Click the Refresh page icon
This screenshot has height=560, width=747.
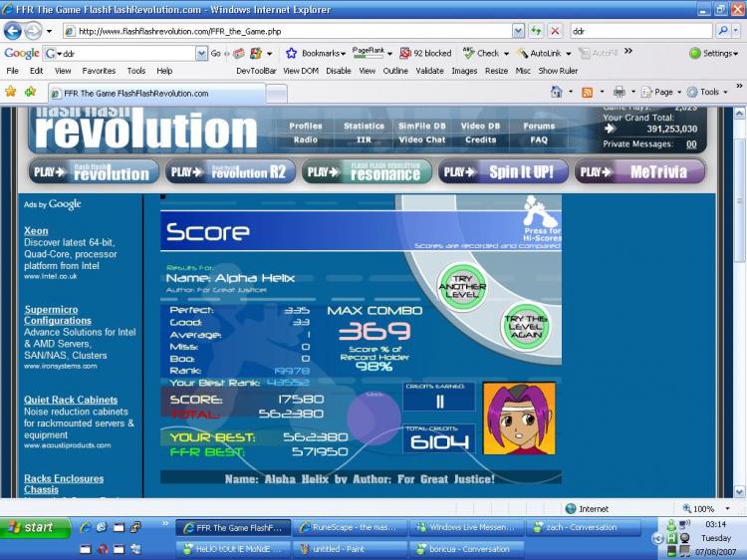pyautogui.click(x=537, y=32)
